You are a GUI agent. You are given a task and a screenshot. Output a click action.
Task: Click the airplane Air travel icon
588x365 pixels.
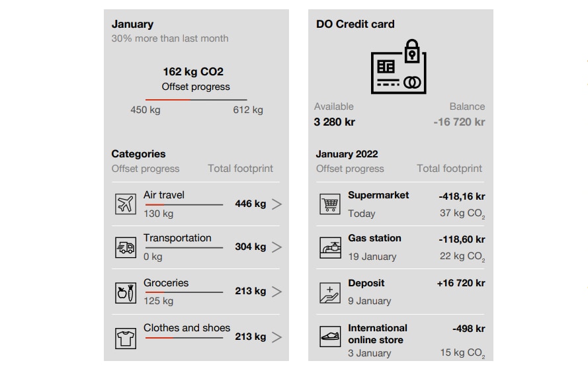click(x=125, y=204)
